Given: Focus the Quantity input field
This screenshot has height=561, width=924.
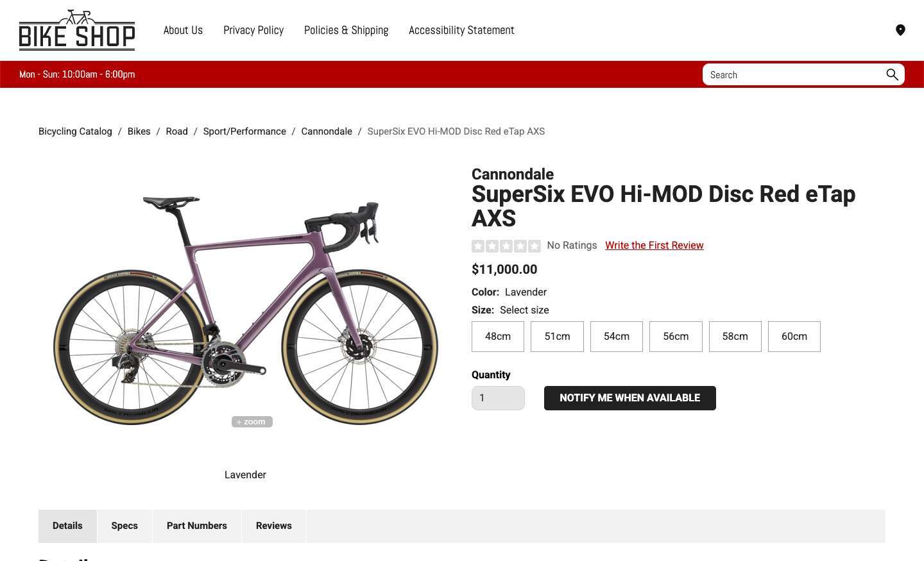Looking at the screenshot, I should point(498,398).
